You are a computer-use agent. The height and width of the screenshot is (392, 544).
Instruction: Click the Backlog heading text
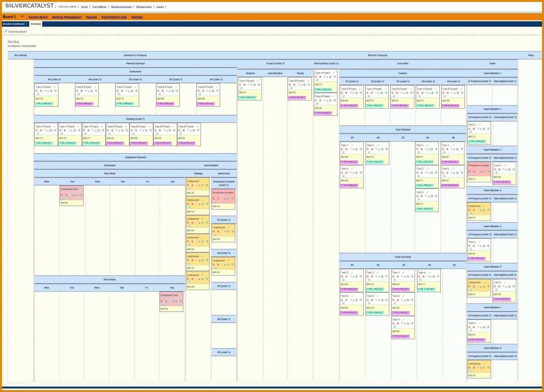click(x=13, y=42)
